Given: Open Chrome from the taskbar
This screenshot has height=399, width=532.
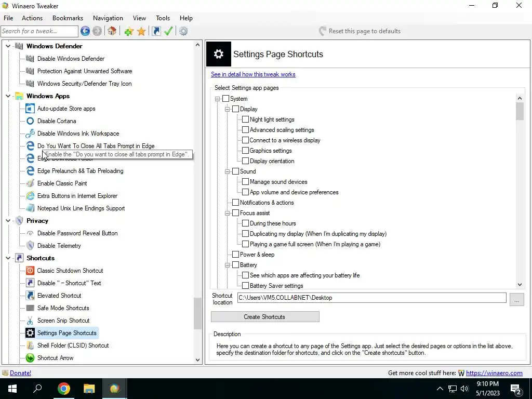Looking at the screenshot, I should 63,389.
